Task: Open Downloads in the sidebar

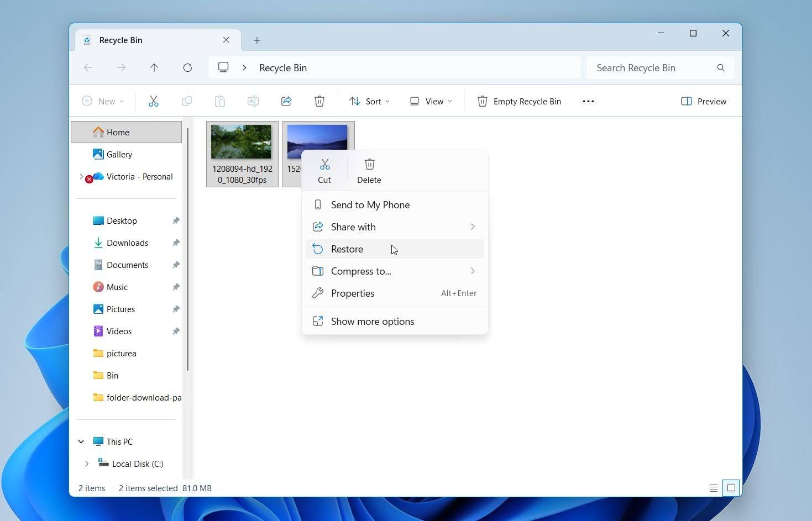Action: [127, 243]
